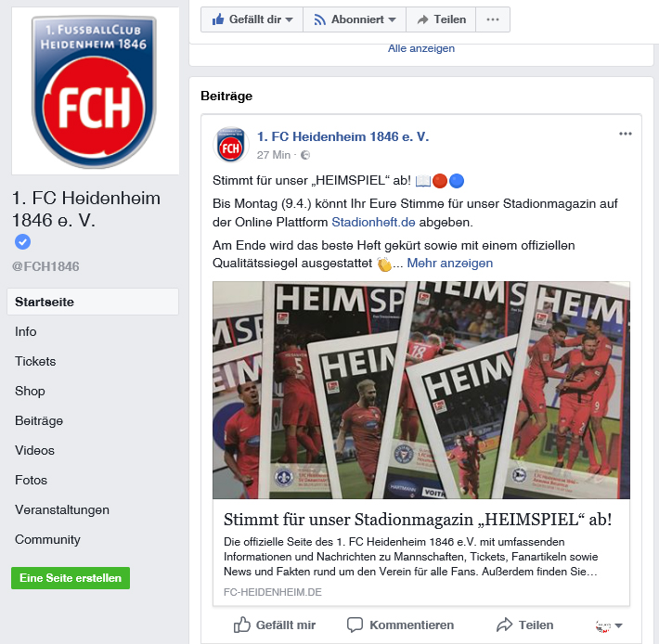The width and height of the screenshot is (659, 644).
Task: Click the share arrow icon in post footer
Action: point(504,625)
